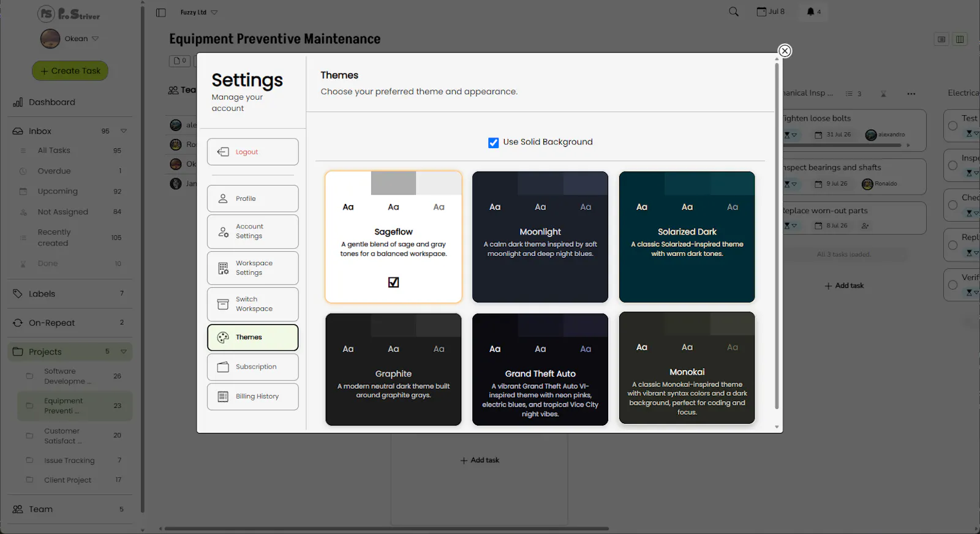This screenshot has height=534, width=980.
Task: Click the board horizontal scrollbar
Action: [x=387, y=528]
